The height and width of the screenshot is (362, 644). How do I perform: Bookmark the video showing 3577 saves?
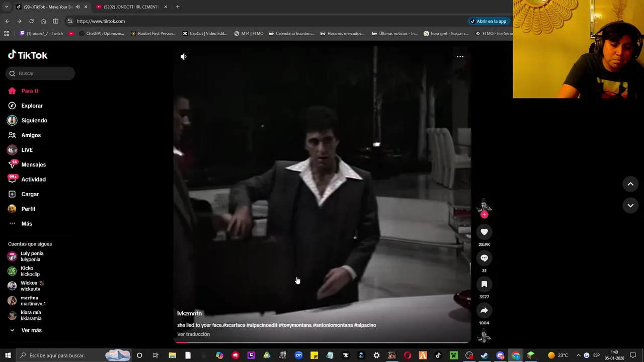pyautogui.click(x=484, y=284)
